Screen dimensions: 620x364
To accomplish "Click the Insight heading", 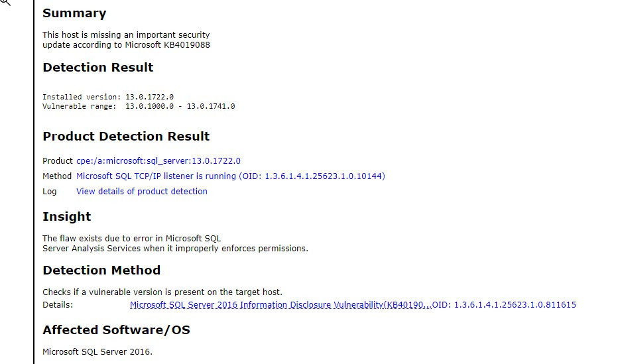I will (67, 217).
